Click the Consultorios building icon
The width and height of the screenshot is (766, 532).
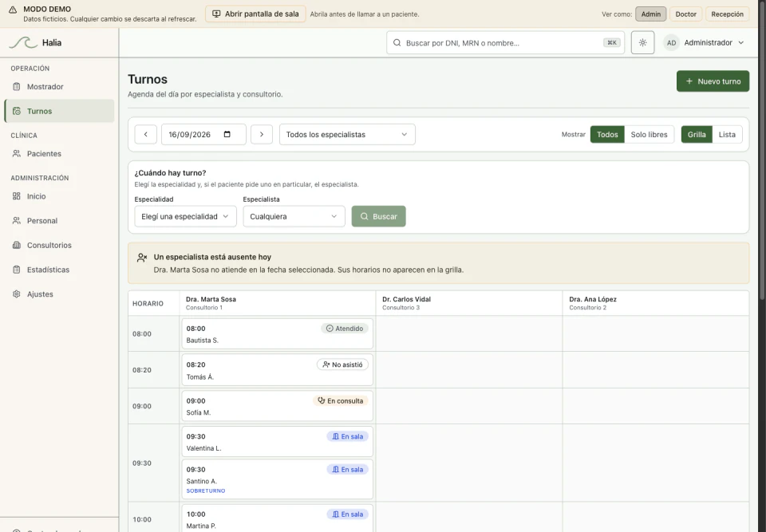[17, 245]
